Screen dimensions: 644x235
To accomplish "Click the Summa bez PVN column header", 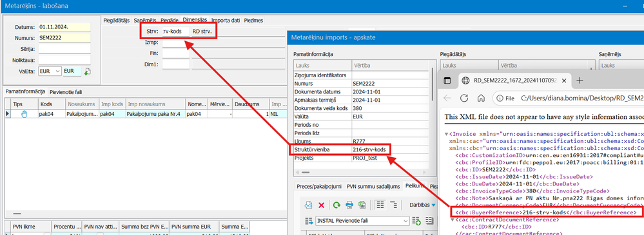I will pyautogui.click(x=144, y=227).
